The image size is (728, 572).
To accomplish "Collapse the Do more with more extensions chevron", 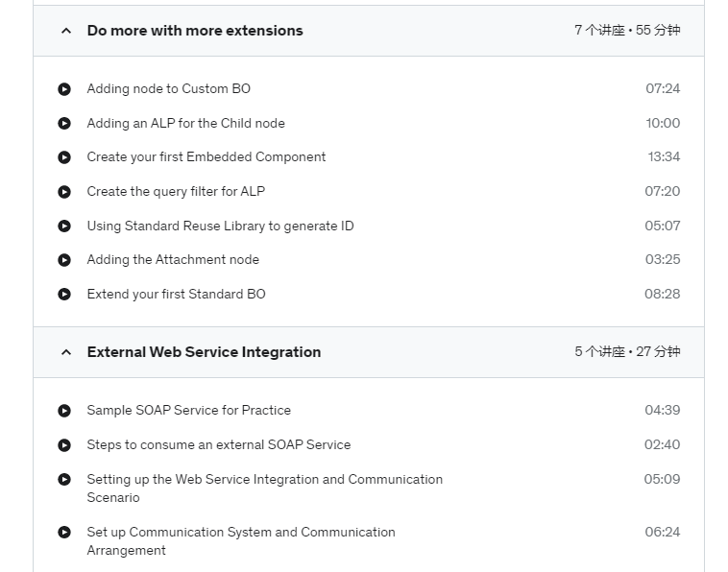I will (66, 31).
